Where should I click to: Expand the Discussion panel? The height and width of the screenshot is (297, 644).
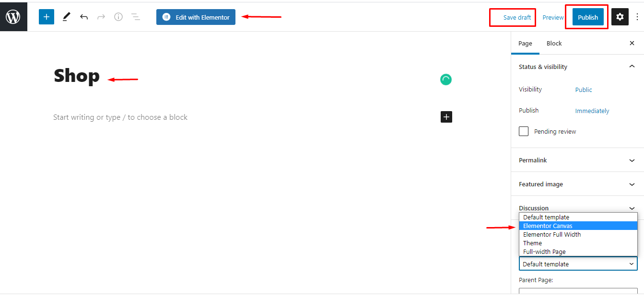[577, 208]
